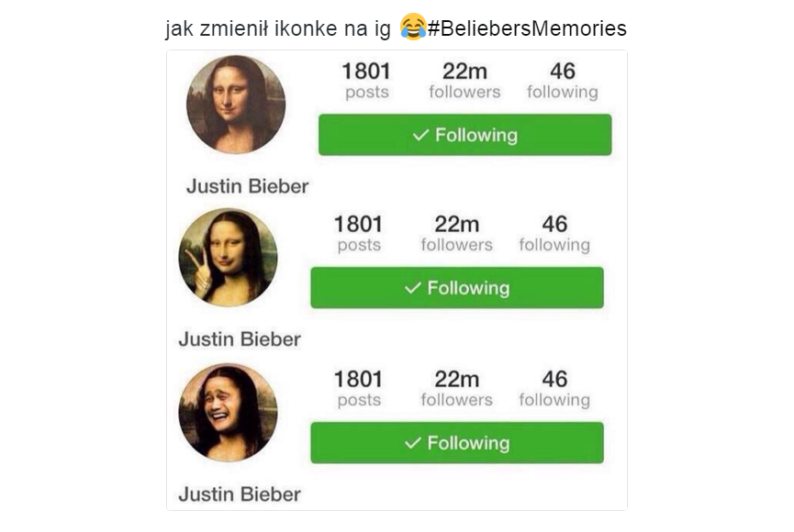
Task: Open 22m followers list in middle profile
Action: (x=457, y=233)
